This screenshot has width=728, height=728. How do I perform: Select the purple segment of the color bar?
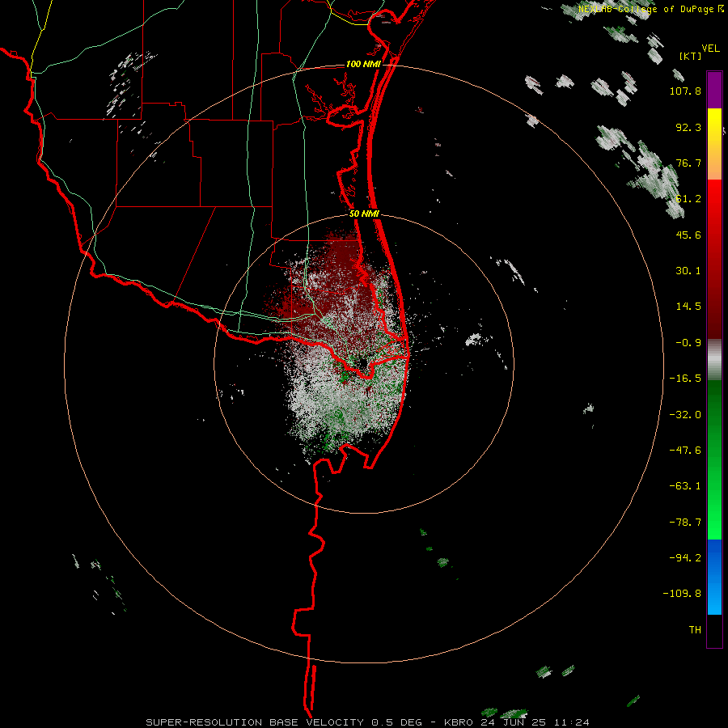pos(714,90)
